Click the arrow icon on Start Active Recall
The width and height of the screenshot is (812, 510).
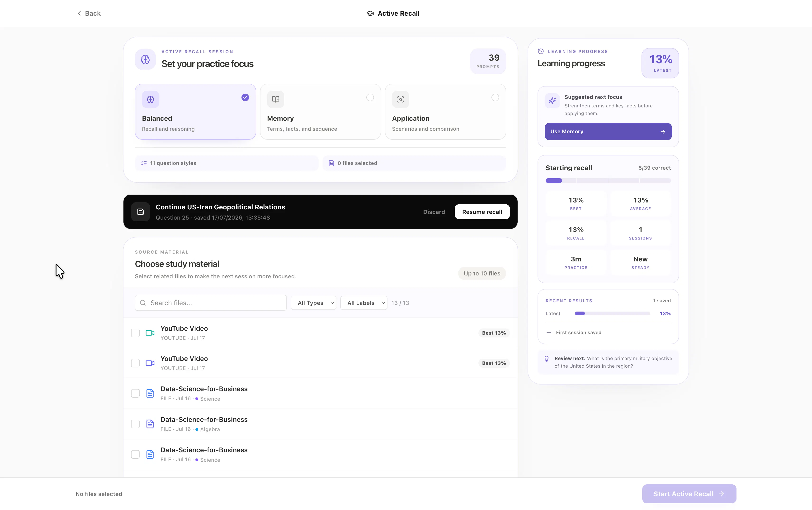pos(721,494)
